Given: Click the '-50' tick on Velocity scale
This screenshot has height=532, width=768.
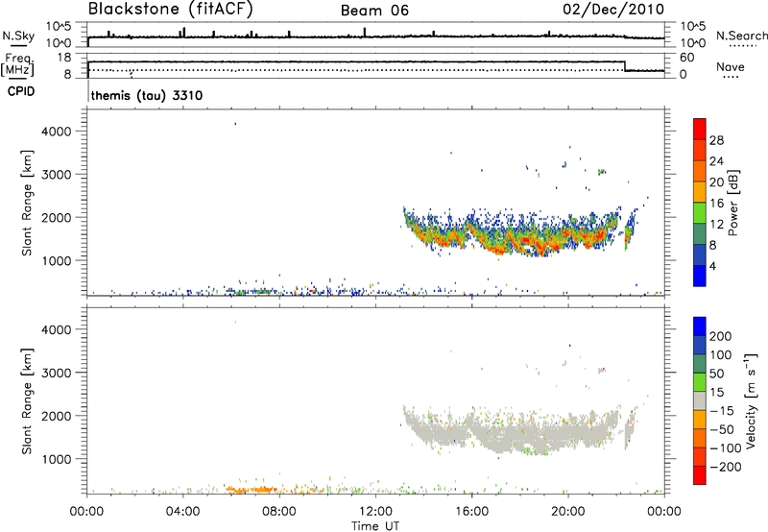Looking at the screenshot, I should [x=722, y=429].
